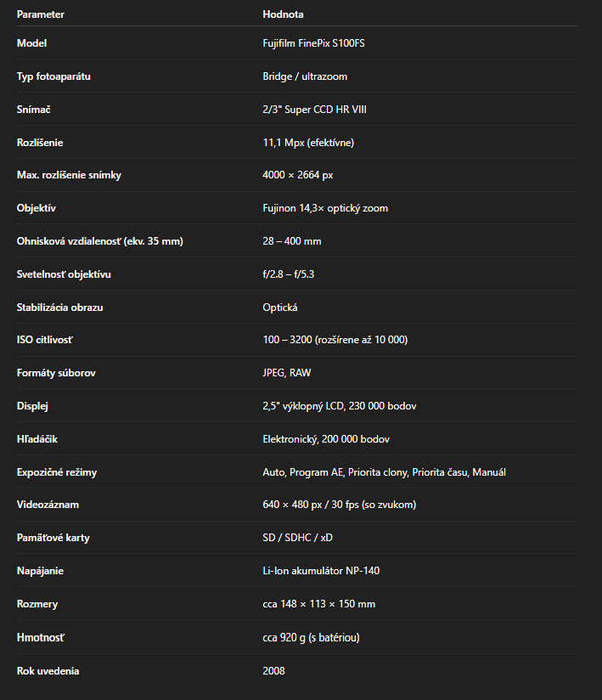Click the "Snímač" parameter label
This screenshot has width=602, height=700.
[35, 110]
